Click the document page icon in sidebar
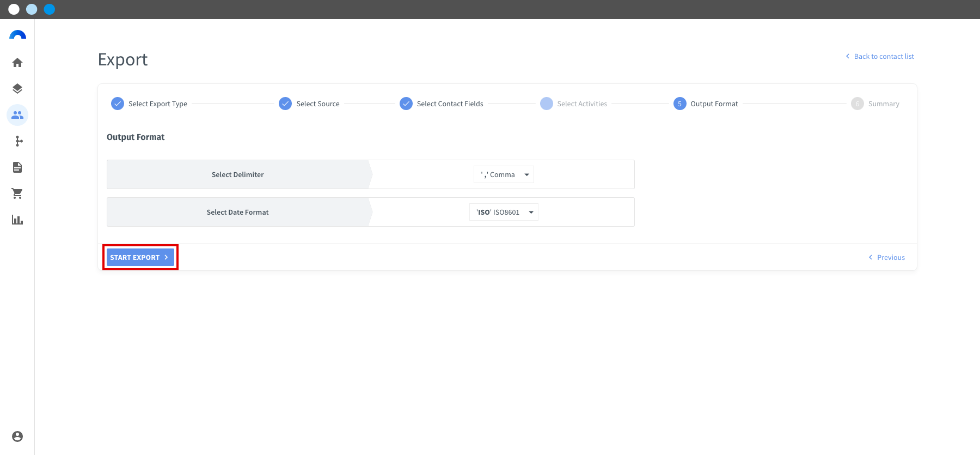Screen dimensions: 980x455 [x=17, y=167]
